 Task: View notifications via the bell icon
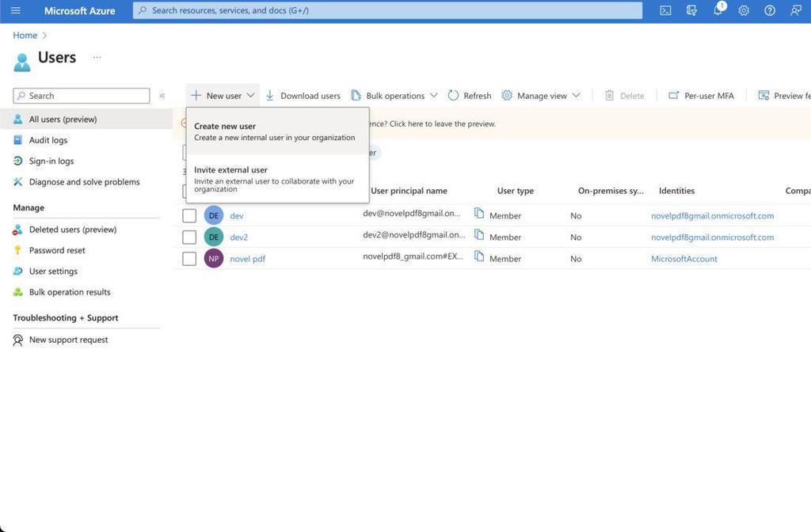pos(718,10)
